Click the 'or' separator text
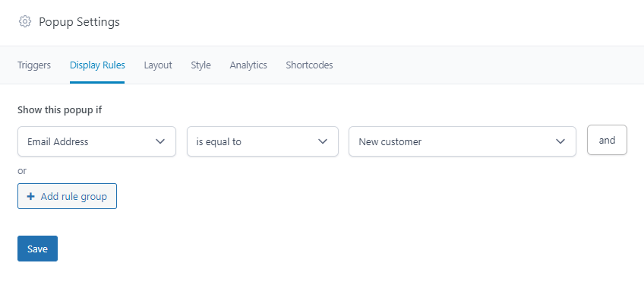Image resolution: width=644 pixels, height=282 pixels. point(22,170)
